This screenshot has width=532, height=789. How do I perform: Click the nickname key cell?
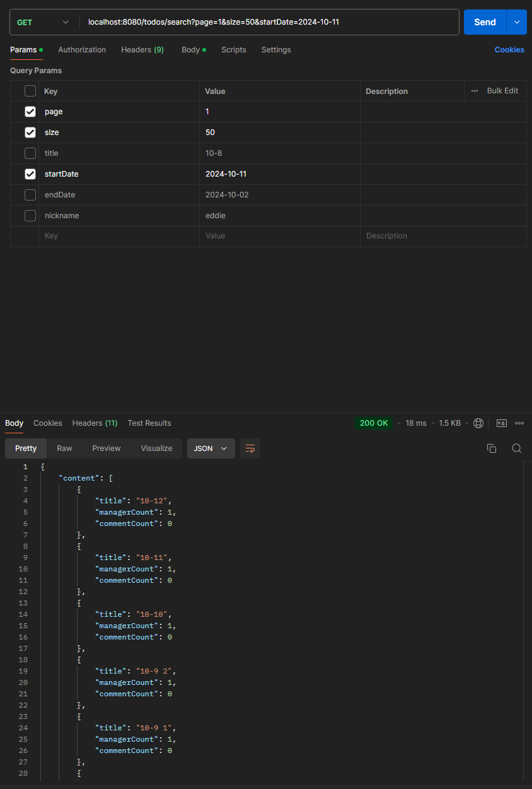click(119, 216)
